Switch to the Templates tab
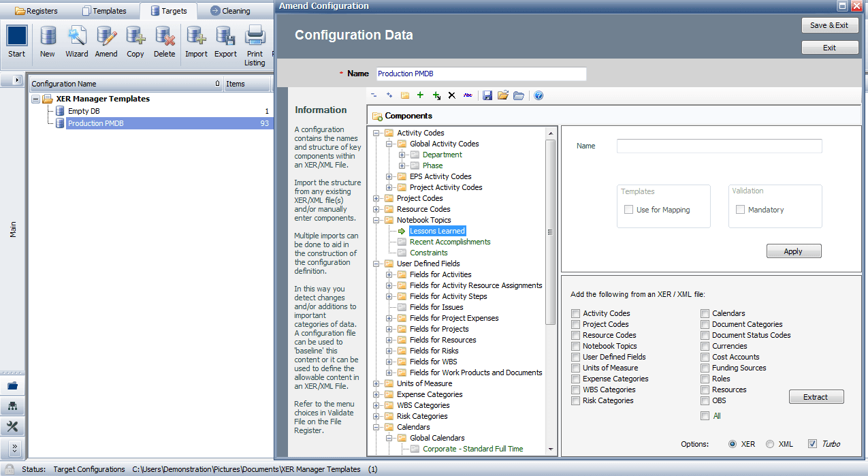This screenshot has height=476, width=868. click(104, 11)
